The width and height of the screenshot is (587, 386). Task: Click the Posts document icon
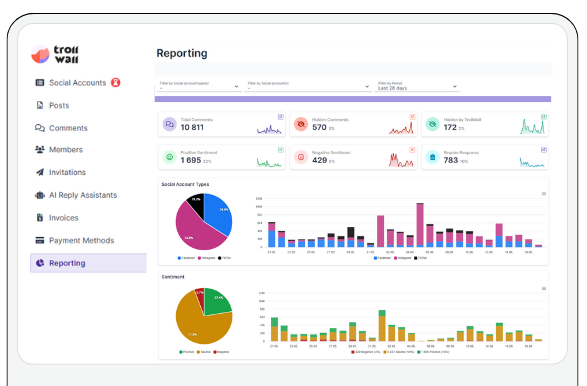point(40,105)
